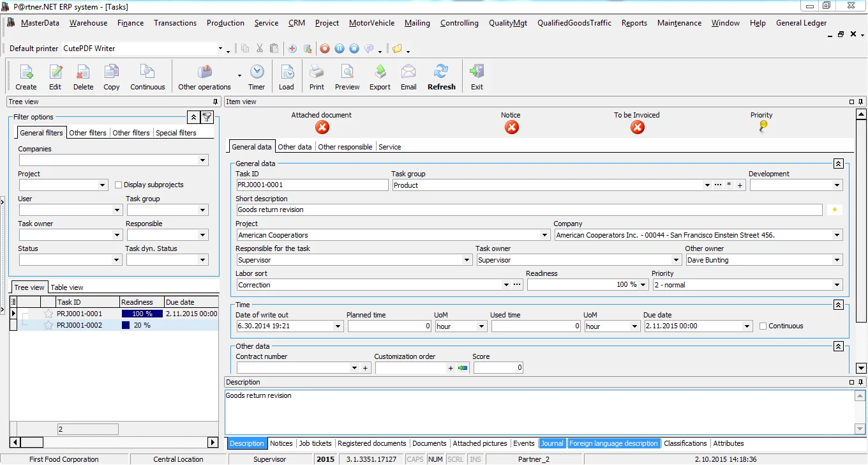Click the filter funnel icon in Filter options
The height and width of the screenshot is (465, 868).
[207, 117]
